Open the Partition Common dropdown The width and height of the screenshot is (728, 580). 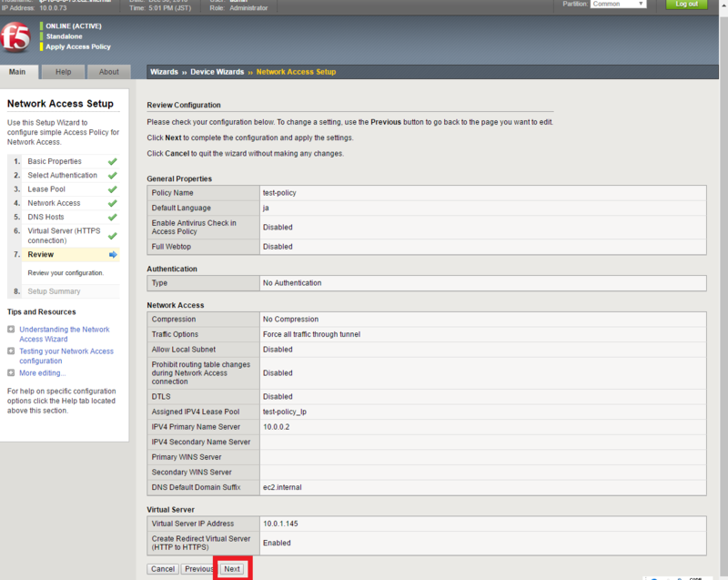click(619, 4)
